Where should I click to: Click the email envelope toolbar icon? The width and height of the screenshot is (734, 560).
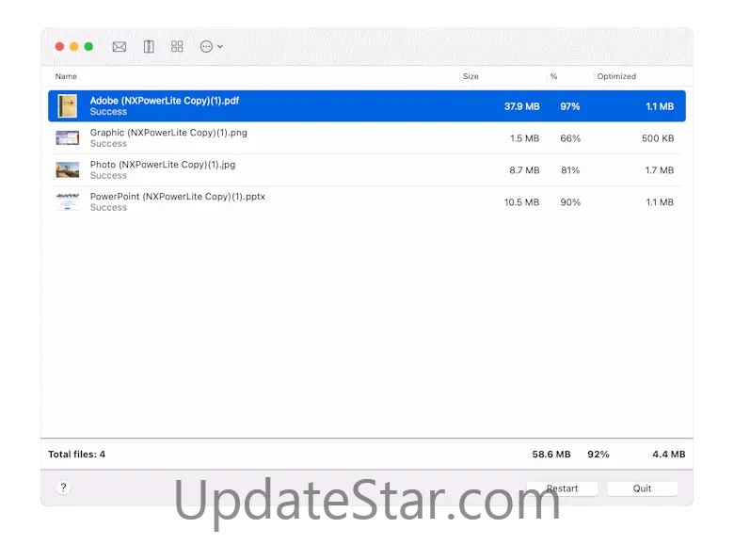tap(120, 47)
